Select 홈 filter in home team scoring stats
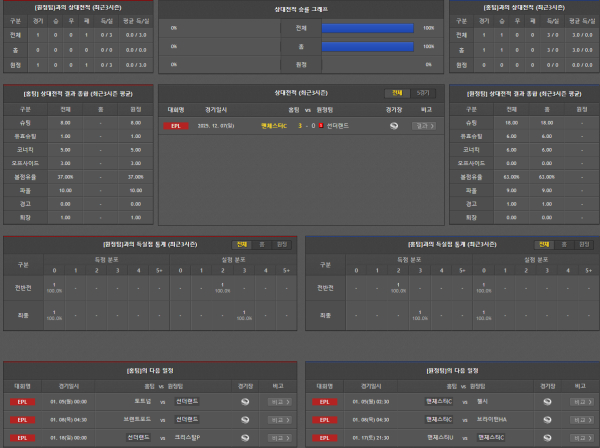Screen dimensions: 600x448 tap(262, 243)
